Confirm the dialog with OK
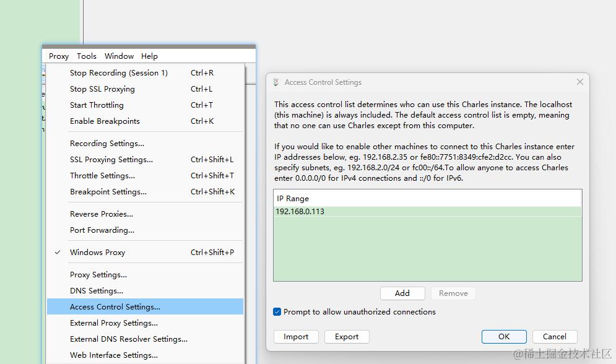 tap(504, 337)
